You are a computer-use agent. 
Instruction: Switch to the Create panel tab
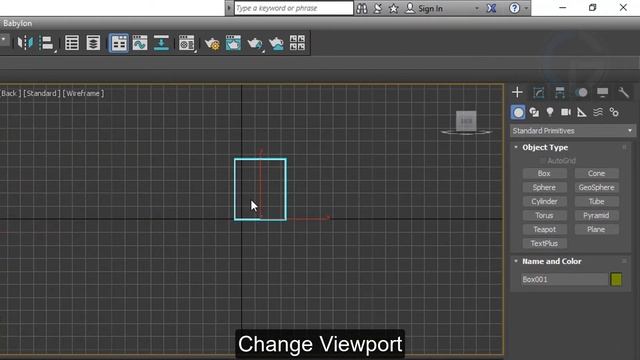(x=517, y=92)
